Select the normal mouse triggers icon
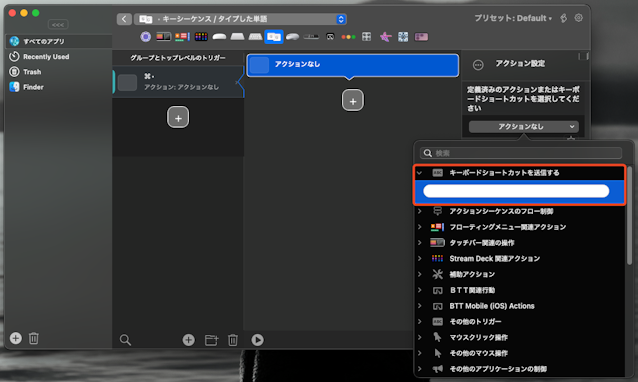 pyautogui.click(x=292, y=37)
